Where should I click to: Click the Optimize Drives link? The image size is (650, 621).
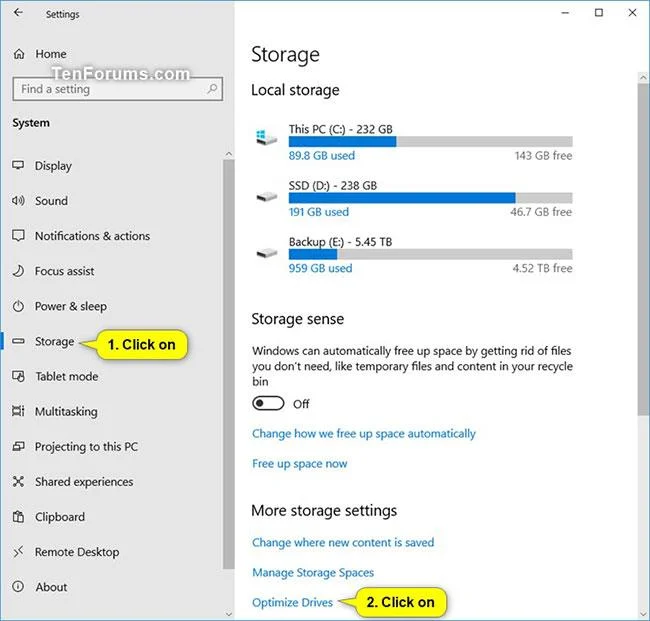click(x=292, y=602)
